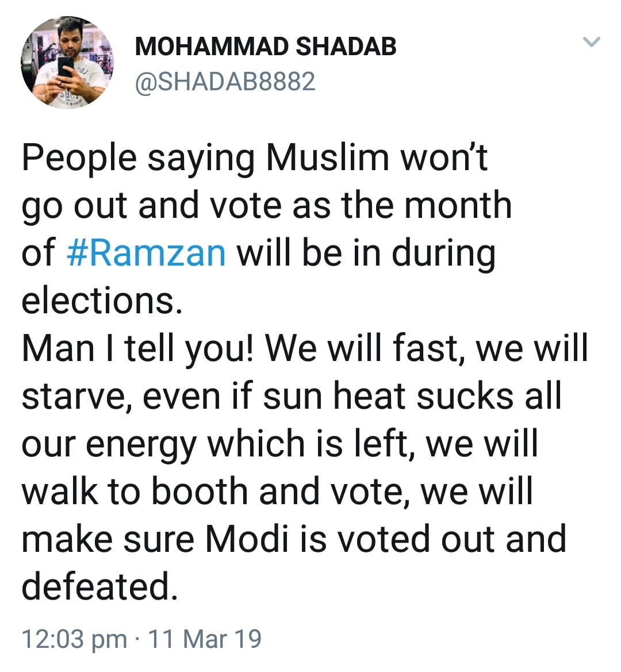Viewport: 621px width, 672px height.
Task: Open the tweet options chevron menu
Action: pyautogui.click(x=591, y=42)
